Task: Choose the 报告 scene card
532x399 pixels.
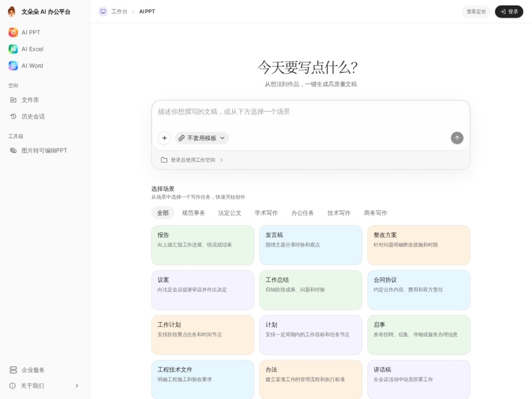Action: pos(203,245)
